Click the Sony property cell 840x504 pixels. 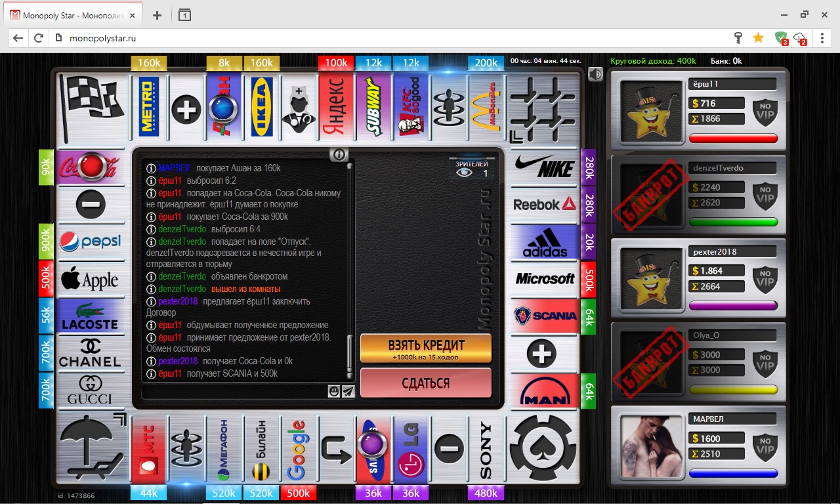click(486, 450)
